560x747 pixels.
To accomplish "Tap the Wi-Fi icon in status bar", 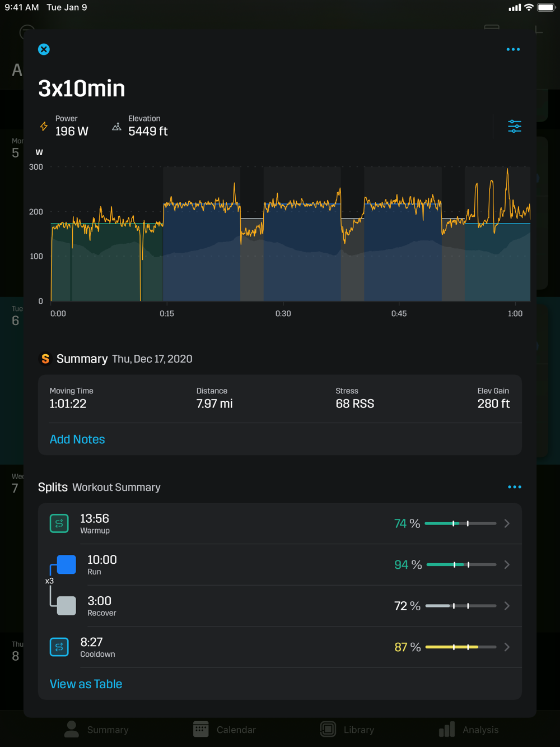I will click(529, 7).
